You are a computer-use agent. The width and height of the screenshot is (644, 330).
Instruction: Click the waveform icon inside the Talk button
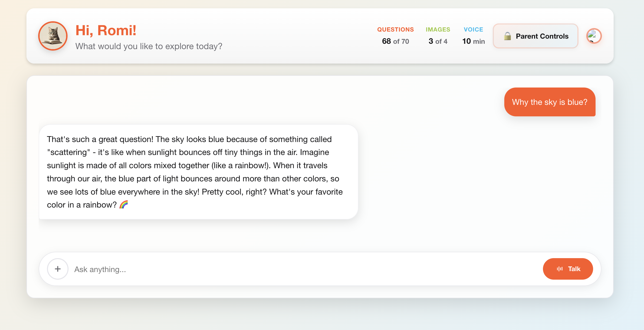560,269
